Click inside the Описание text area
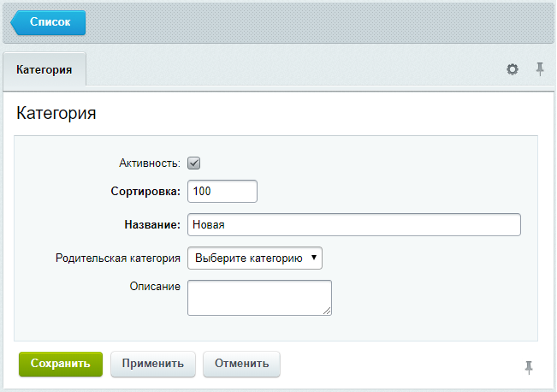The image size is (557, 392). [259, 298]
